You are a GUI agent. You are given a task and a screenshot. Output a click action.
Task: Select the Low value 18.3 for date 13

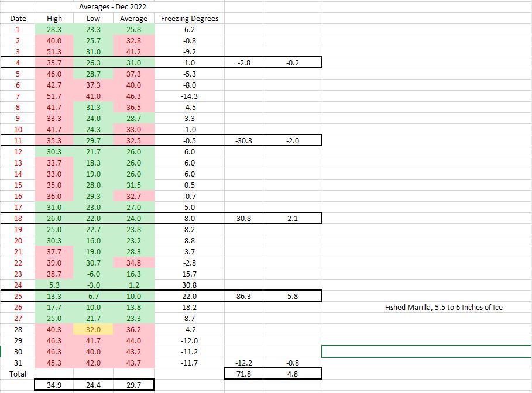tap(93, 163)
